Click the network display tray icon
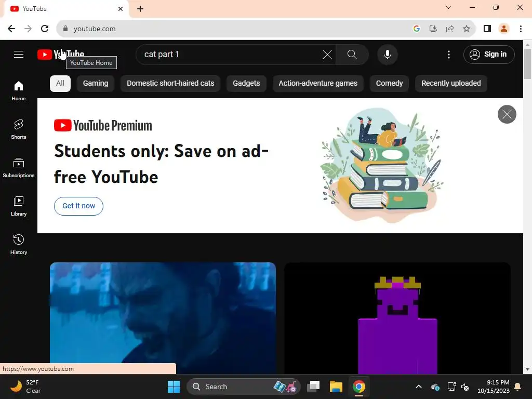532x399 pixels. pos(451,387)
